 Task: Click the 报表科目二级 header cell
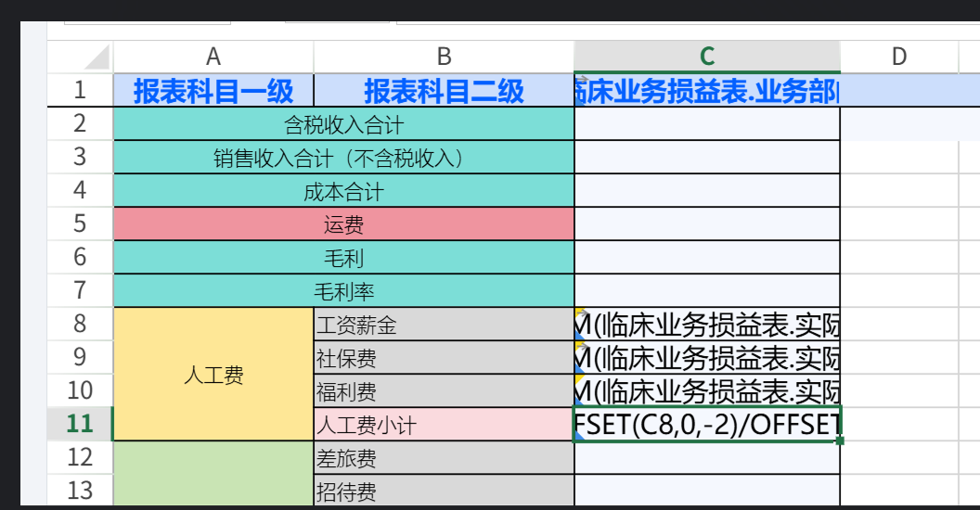click(x=444, y=91)
